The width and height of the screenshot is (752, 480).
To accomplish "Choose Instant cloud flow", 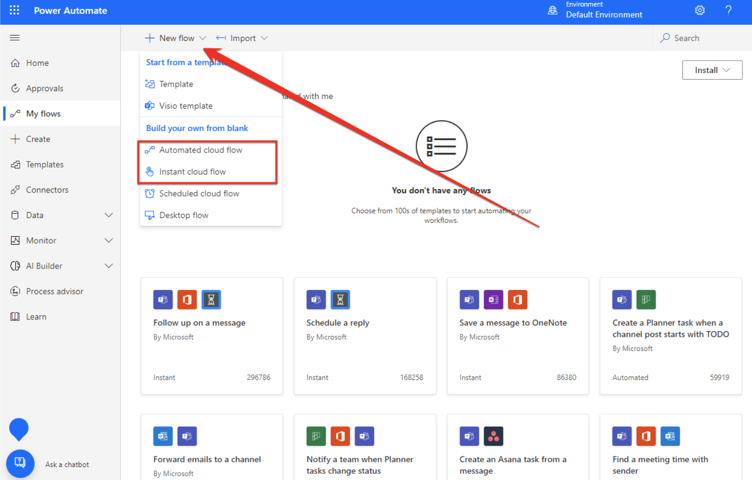I will (x=211, y=172).
